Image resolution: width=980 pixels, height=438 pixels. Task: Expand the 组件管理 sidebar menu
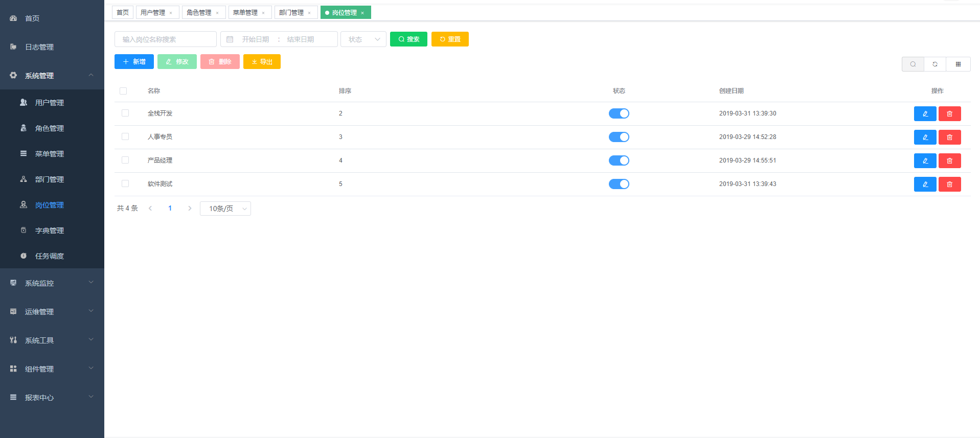[x=52, y=368]
